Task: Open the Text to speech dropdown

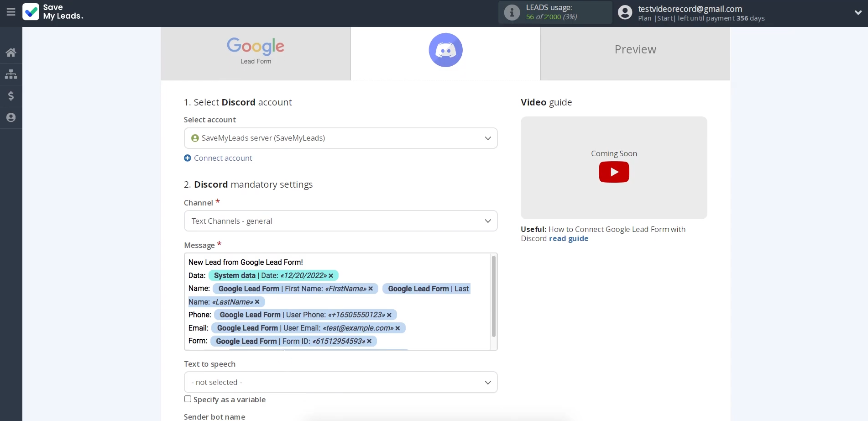Action: [x=340, y=382]
